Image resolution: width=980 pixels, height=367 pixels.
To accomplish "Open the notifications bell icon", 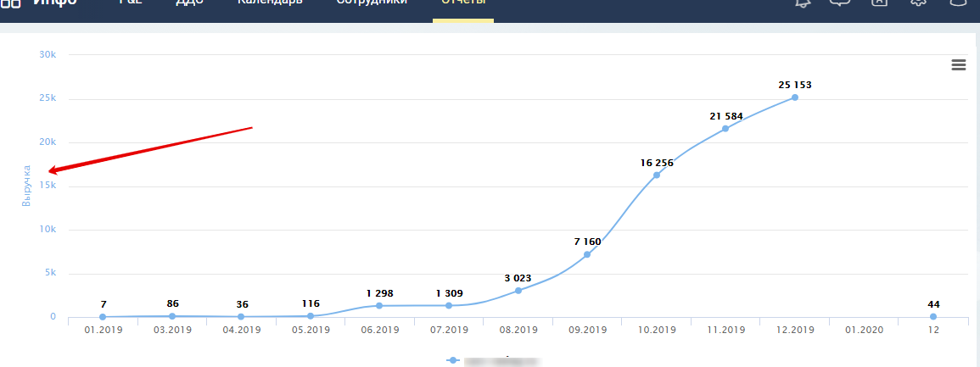I will (x=803, y=3).
